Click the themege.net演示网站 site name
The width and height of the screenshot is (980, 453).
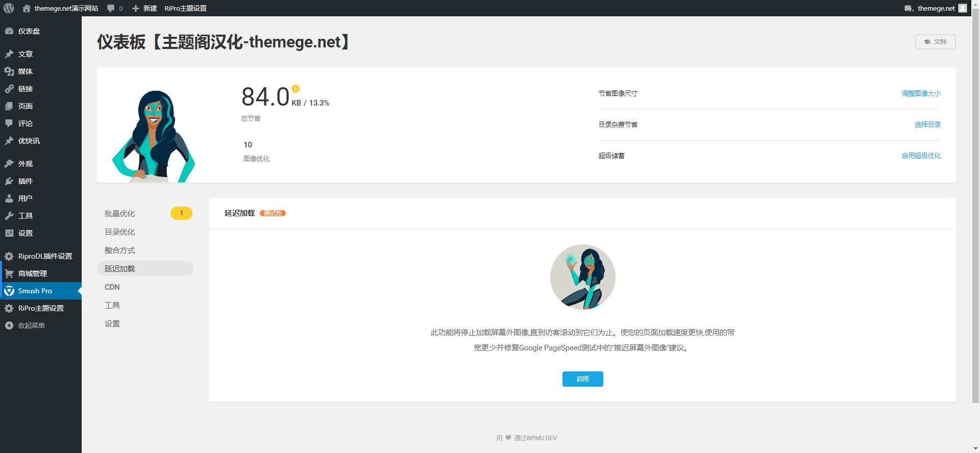[66, 8]
